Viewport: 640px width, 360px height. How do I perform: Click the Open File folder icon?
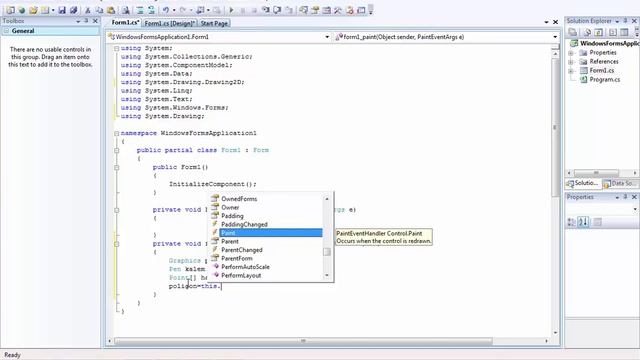[33, 10]
